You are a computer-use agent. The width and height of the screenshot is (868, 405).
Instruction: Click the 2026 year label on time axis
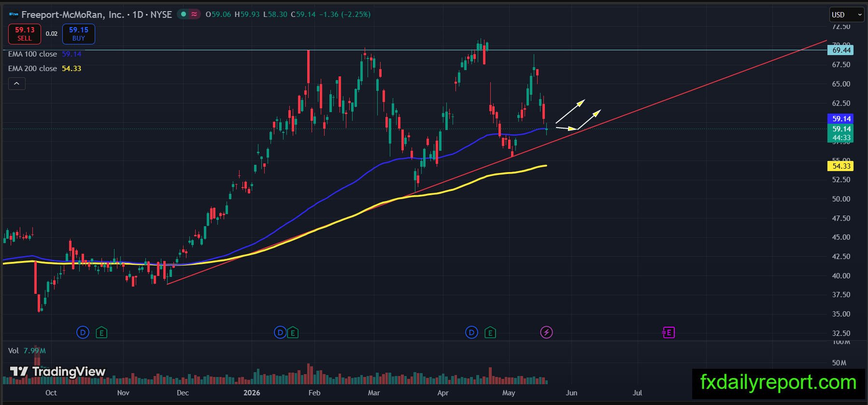pos(252,393)
